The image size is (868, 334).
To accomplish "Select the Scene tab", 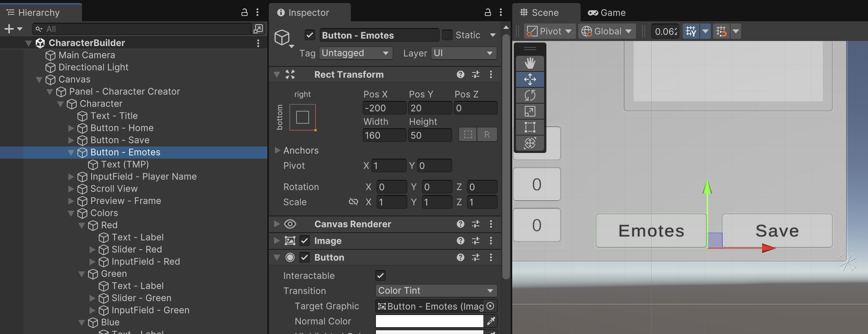I will pyautogui.click(x=540, y=13).
